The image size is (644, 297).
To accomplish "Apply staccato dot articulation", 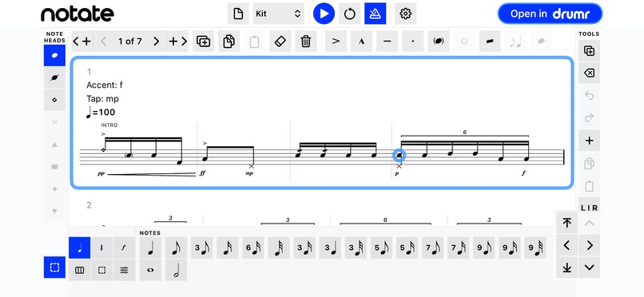I will 413,41.
